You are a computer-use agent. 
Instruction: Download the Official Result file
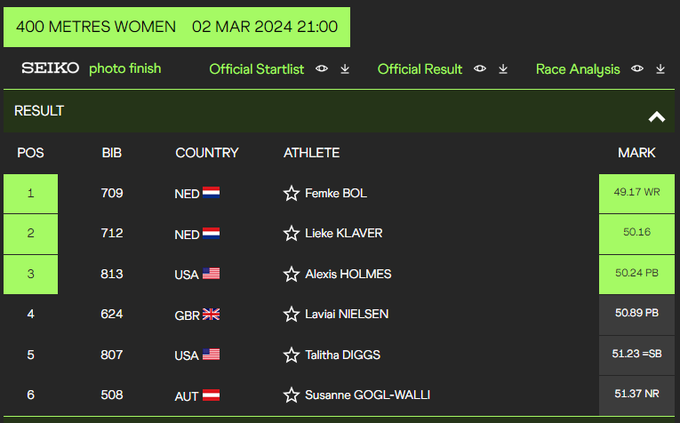[x=503, y=69]
